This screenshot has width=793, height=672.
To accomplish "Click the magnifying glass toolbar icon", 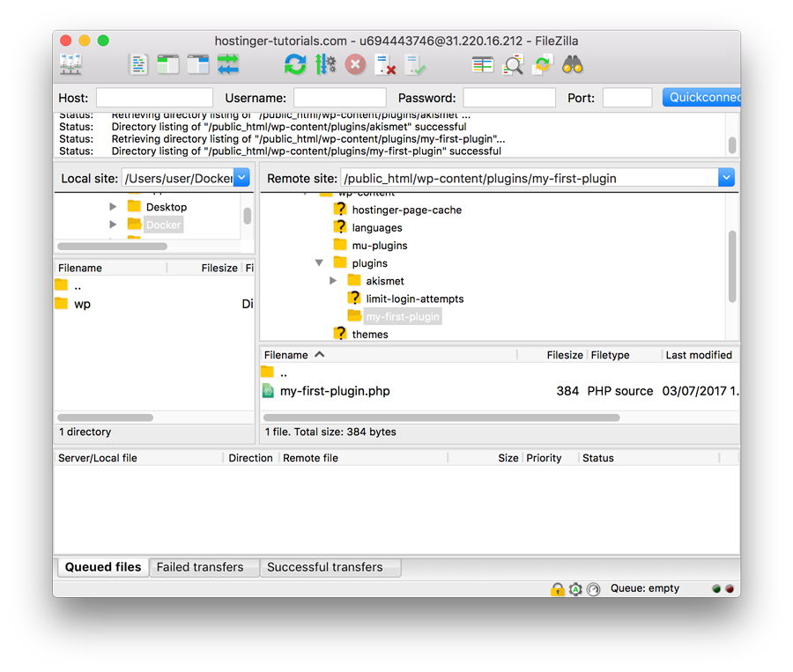I will click(x=512, y=64).
